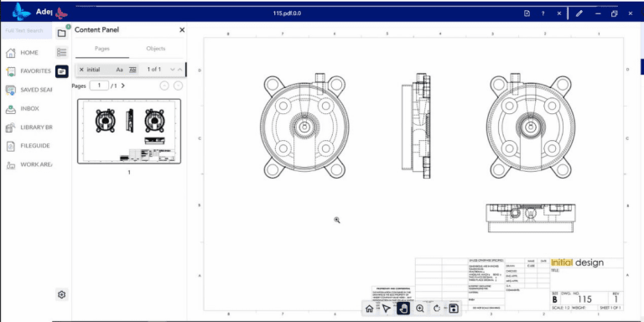
Task: Click the save disk icon
Action: (454, 309)
